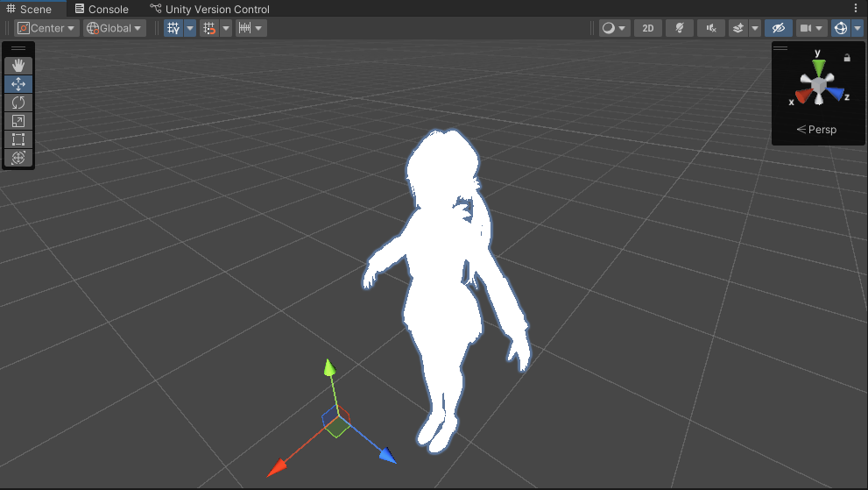The image size is (868, 490).
Task: Click the red X arrow of move gizmo
Action: [x=277, y=468]
